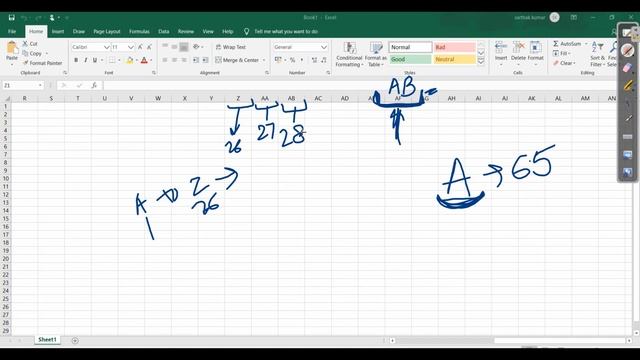The image size is (640, 360).
Task: Click the Cut scissors icon
Action: click(25, 43)
